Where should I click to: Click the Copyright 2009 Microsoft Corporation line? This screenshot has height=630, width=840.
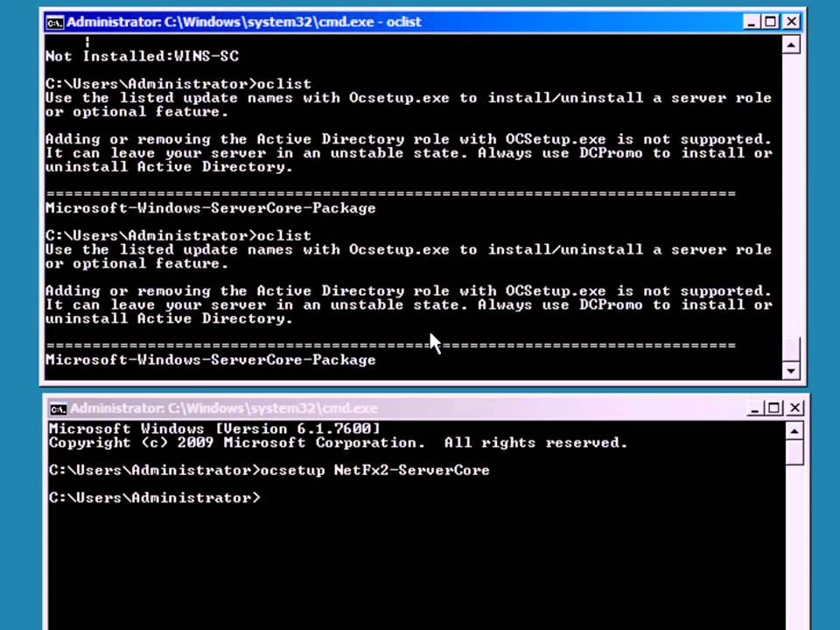tap(338, 443)
